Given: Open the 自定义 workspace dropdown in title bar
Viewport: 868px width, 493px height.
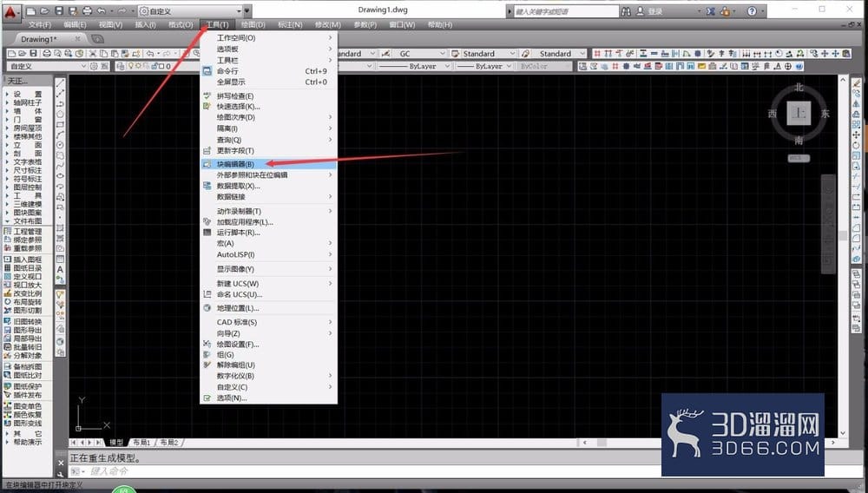Looking at the screenshot, I should pos(191,11).
